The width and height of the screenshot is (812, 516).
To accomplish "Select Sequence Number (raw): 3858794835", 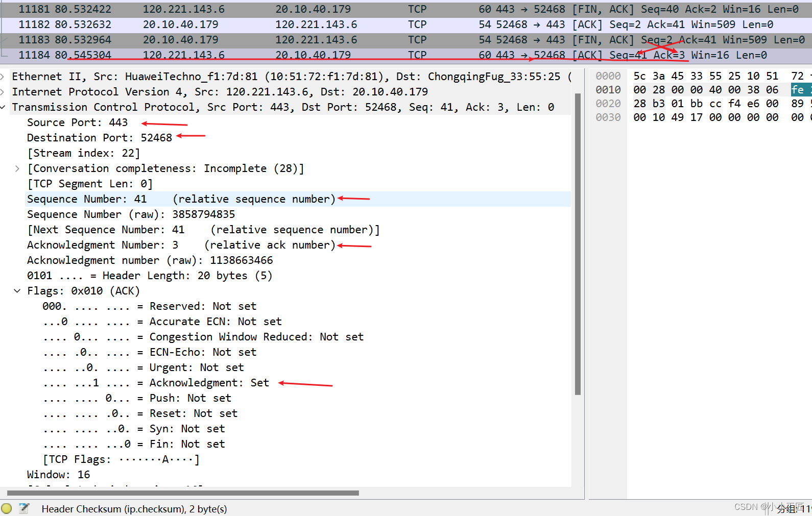I will (131, 214).
